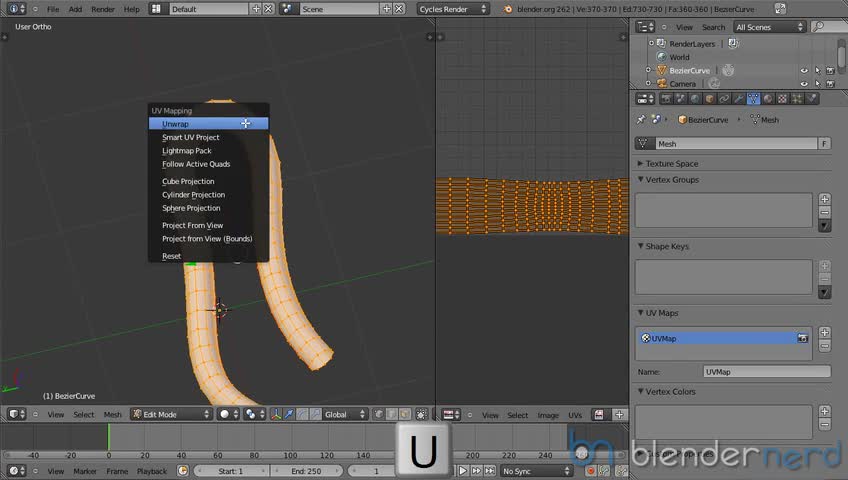Open the Edit Mode selector dropdown
Screen dimensions: 848x480
[x=172, y=414]
